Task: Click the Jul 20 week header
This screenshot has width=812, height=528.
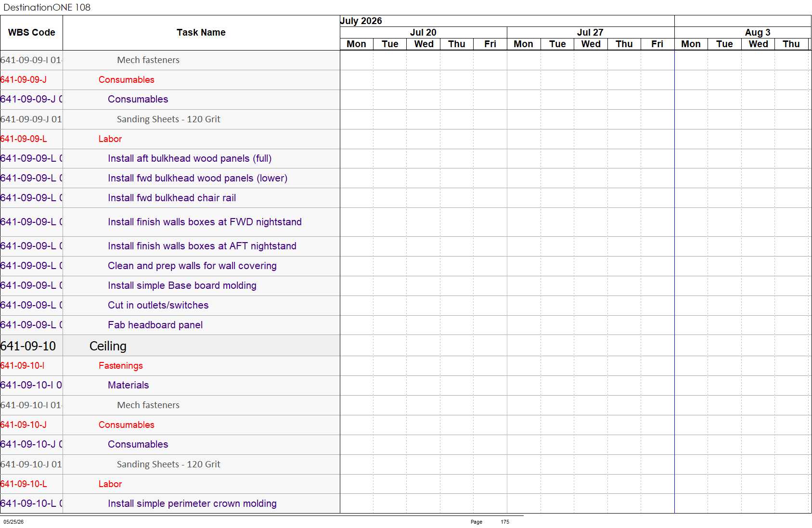Action: pyautogui.click(x=423, y=32)
